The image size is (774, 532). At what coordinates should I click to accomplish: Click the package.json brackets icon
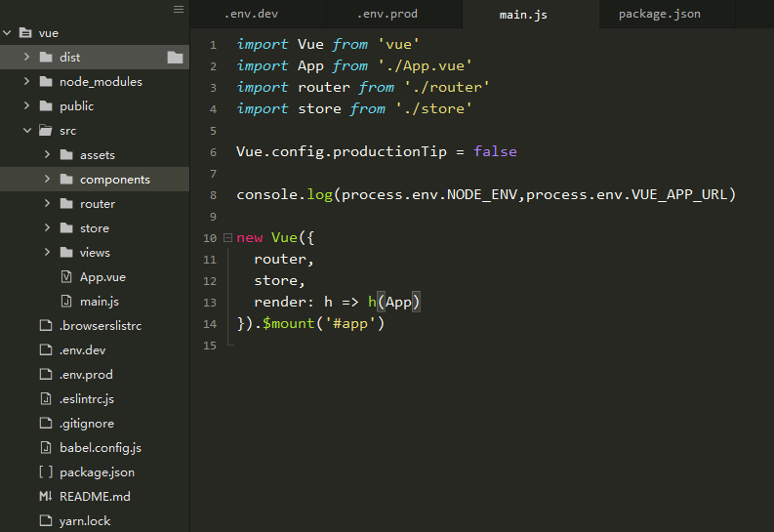[x=46, y=472]
